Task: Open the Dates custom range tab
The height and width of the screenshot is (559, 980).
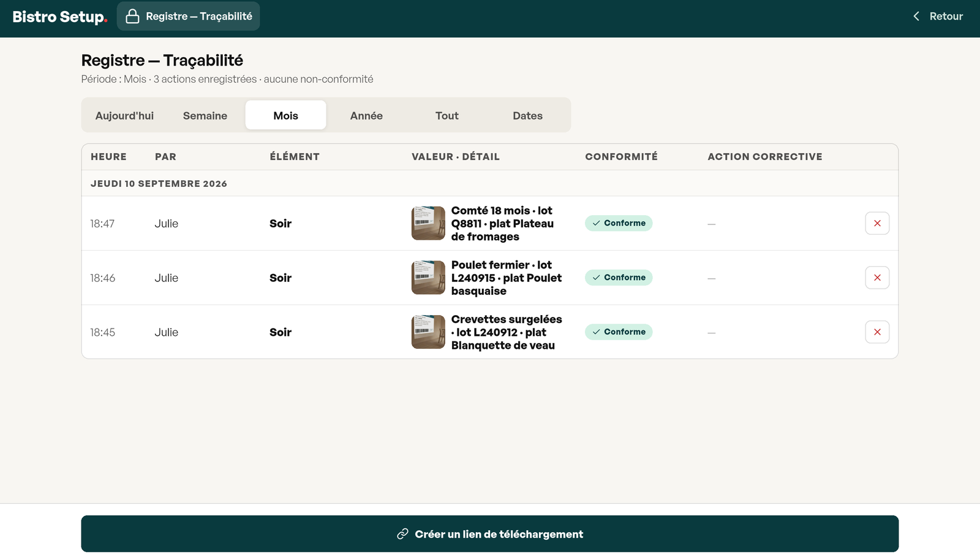Action: [528, 115]
